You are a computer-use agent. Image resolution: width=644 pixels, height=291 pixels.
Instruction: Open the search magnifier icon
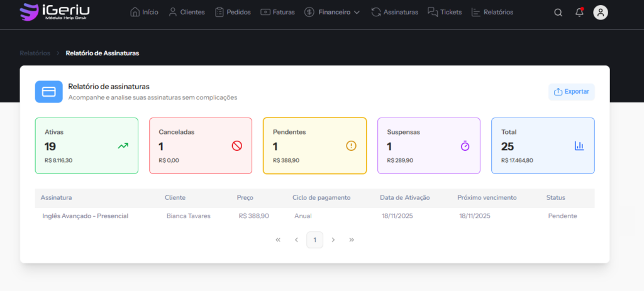[558, 13]
